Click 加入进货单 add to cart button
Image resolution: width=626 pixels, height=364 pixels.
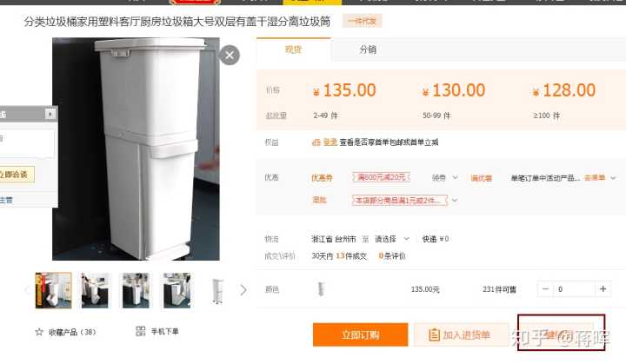(x=461, y=334)
